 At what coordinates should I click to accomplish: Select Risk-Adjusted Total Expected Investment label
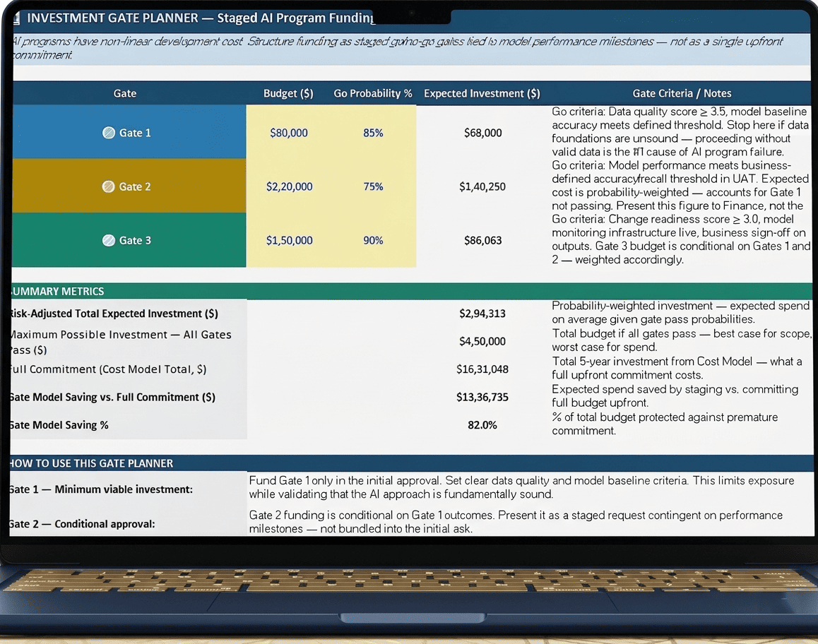coord(113,314)
